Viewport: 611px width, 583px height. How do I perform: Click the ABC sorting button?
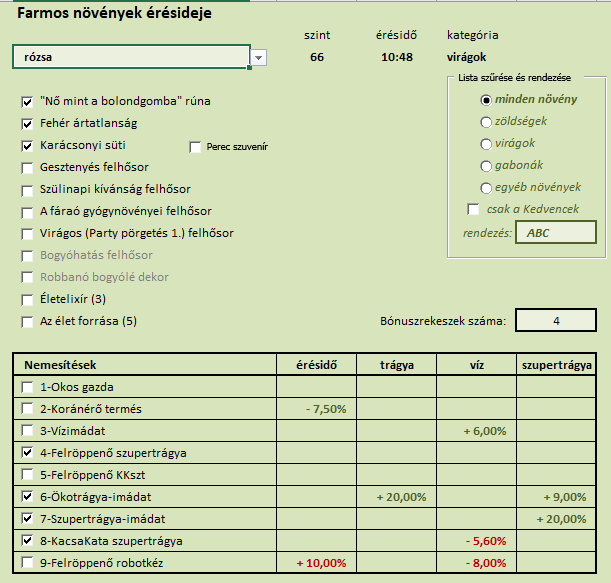click(x=554, y=233)
